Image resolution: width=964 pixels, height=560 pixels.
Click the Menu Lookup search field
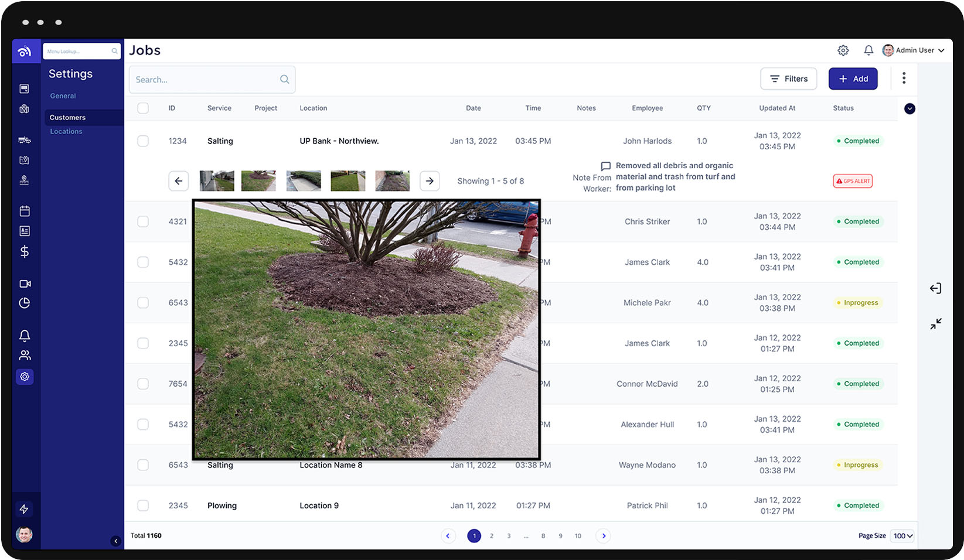[81, 51]
